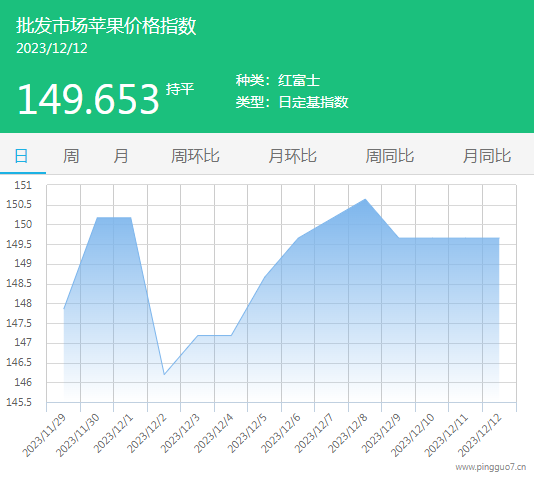Click the 种类: 红富士 label

coord(278,80)
